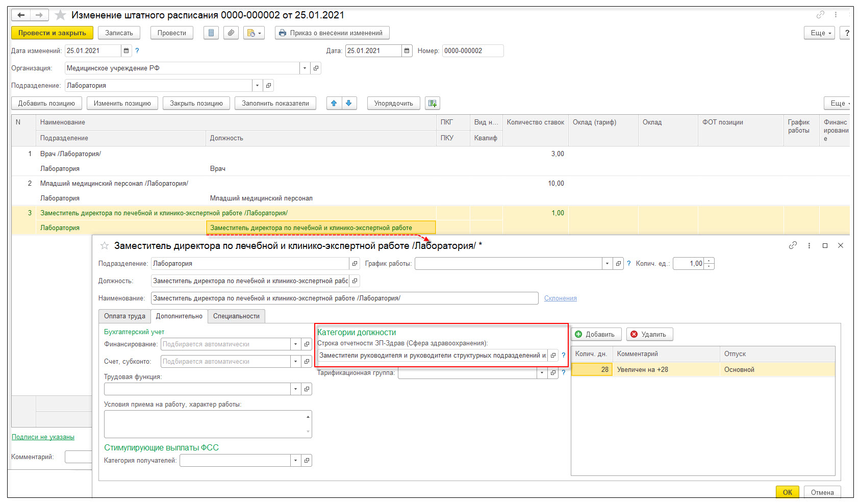
Task: Add document to favorites with the main star
Action: [x=60, y=15]
